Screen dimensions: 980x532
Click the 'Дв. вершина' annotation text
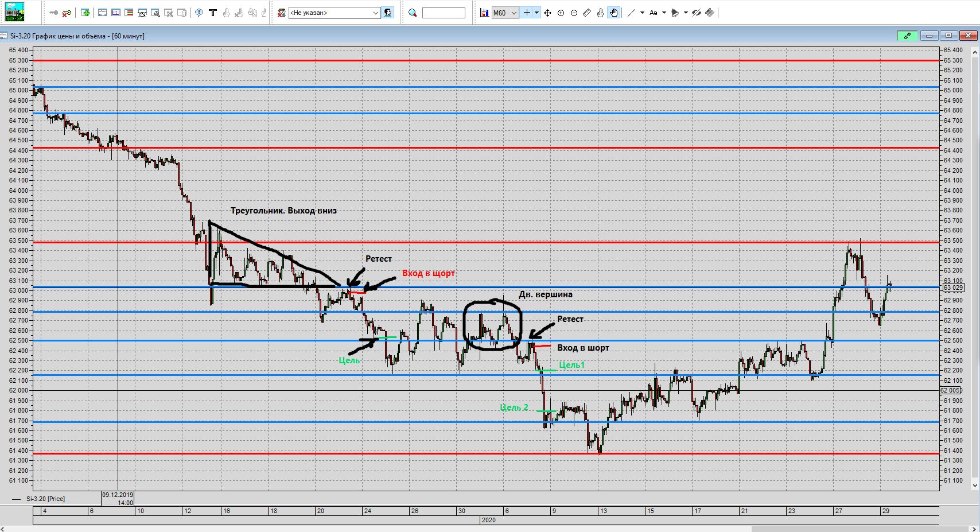[546, 294]
